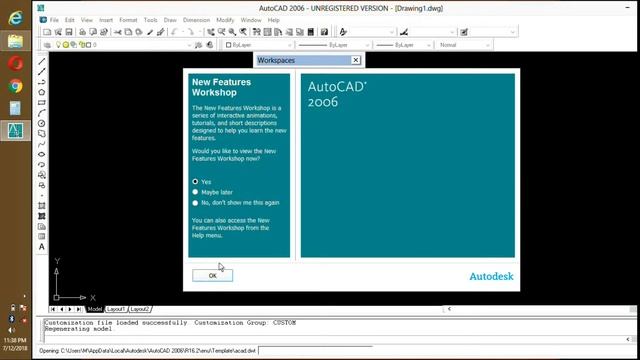Click the ByLayer color swatch square
This screenshot has height=360, width=640.
pos(229,45)
